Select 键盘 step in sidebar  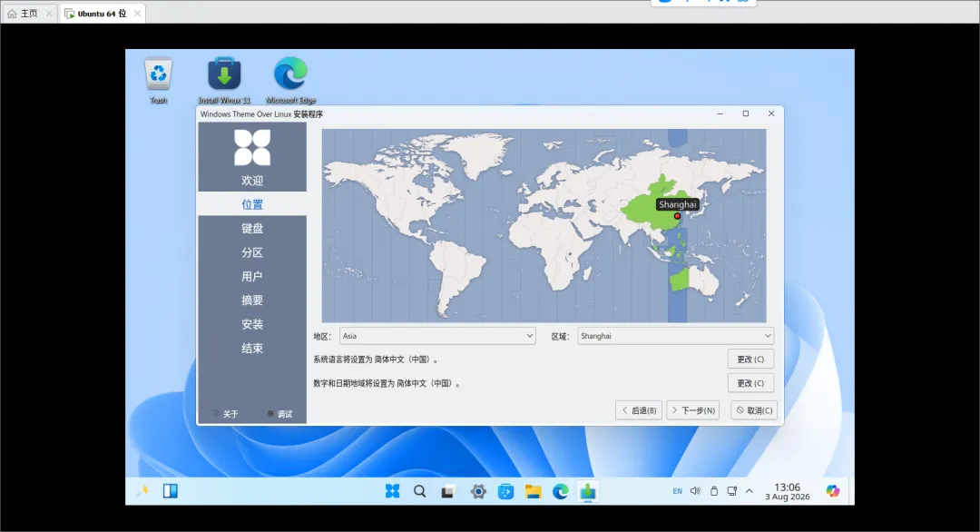[x=252, y=228]
